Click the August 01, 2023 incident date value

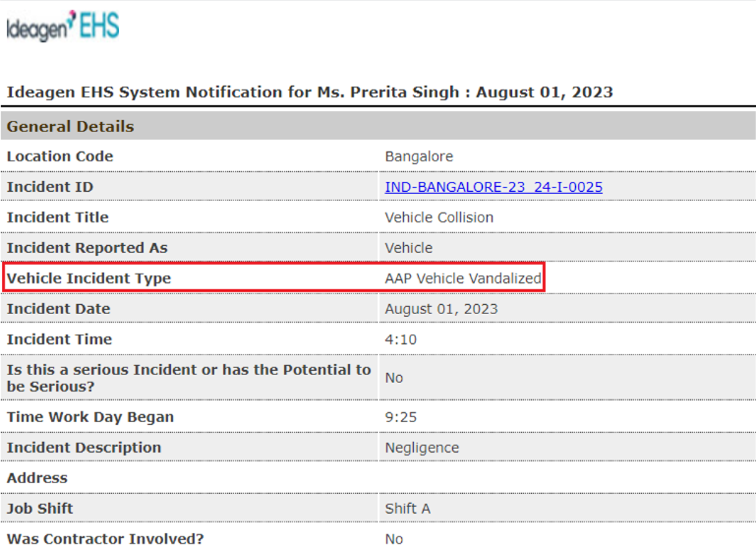point(441,309)
